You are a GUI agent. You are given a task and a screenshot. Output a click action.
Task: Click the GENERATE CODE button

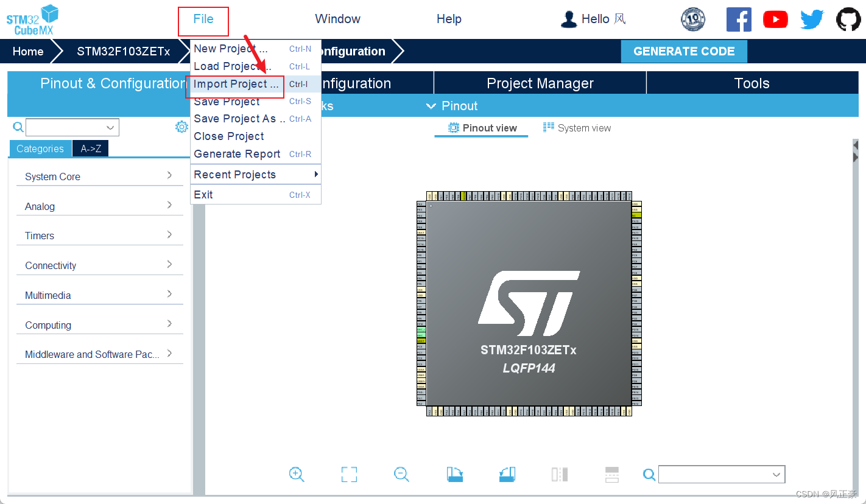click(x=683, y=51)
